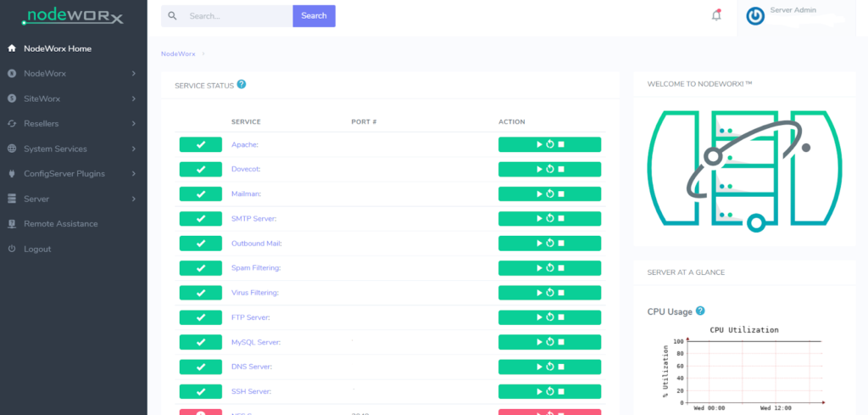Start the SMTP Server service
The height and width of the screenshot is (415, 868).
(x=539, y=218)
